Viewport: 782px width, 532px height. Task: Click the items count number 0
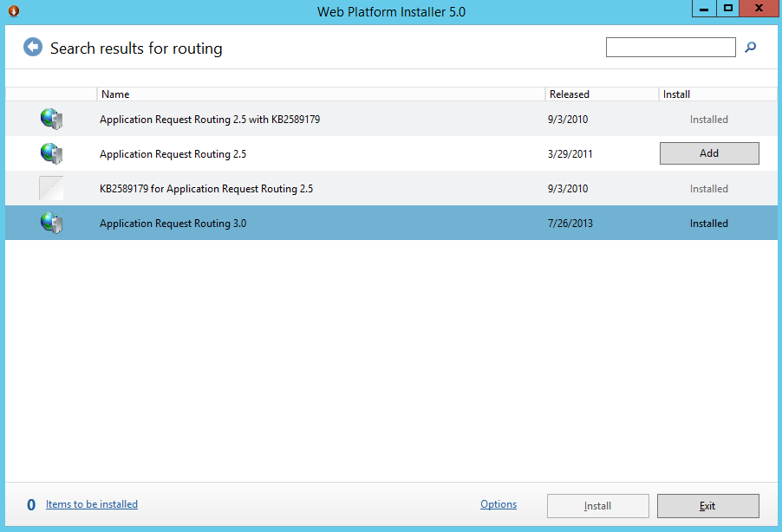[x=31, y=505]
